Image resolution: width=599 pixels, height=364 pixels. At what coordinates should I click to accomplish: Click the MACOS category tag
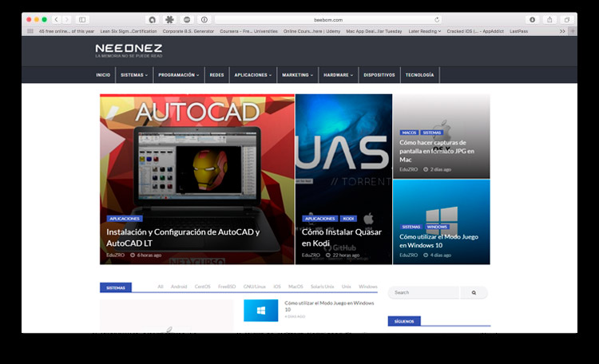pyautogui.click(x=409, y=133)
